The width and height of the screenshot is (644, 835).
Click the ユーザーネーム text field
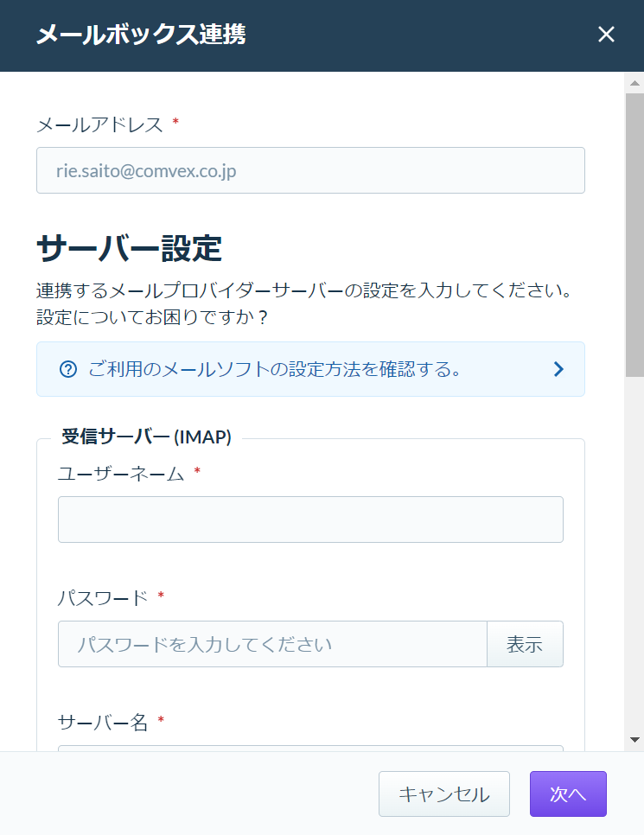point(310,519)
